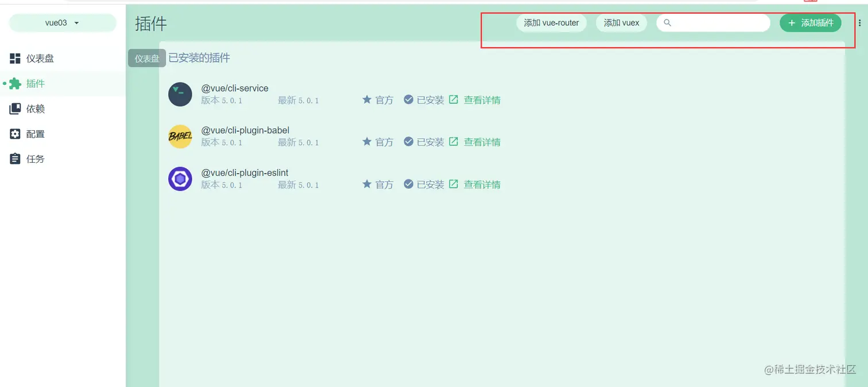The width and height of the screenshot is (868, 387).
Task: Click the ESLint plugin logo
Action: click(x=180, y=179)
